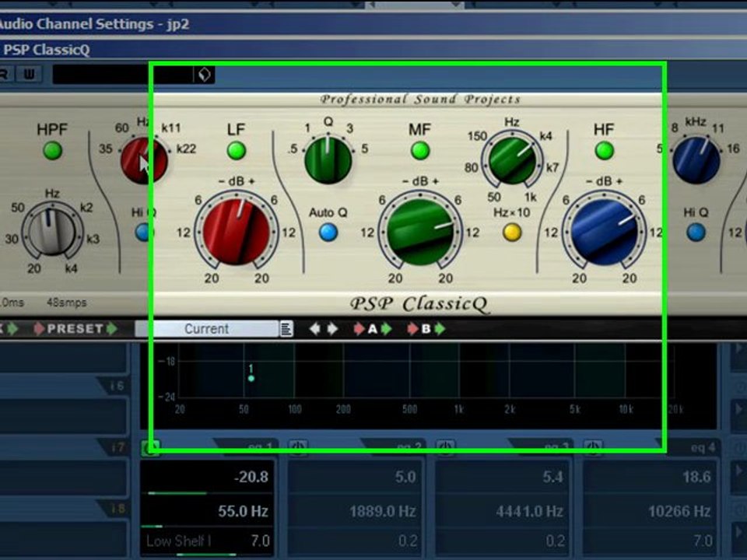Toggle the HF band enable LED
This screenshot has height=560, width=747.
[x=604, y=151]
